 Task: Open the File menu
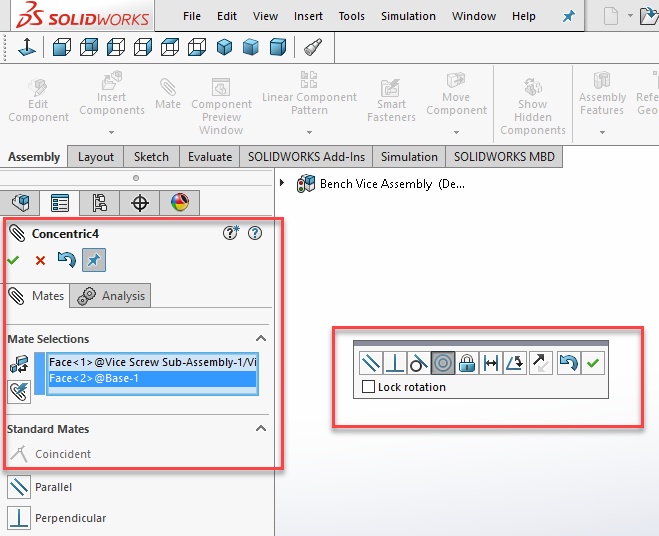[192, 16]
